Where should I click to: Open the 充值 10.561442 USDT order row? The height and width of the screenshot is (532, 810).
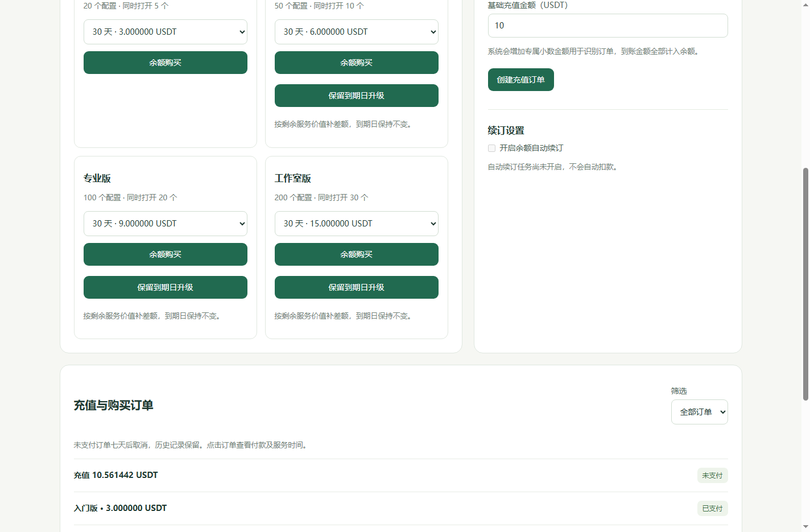click(x=401, y=476)
